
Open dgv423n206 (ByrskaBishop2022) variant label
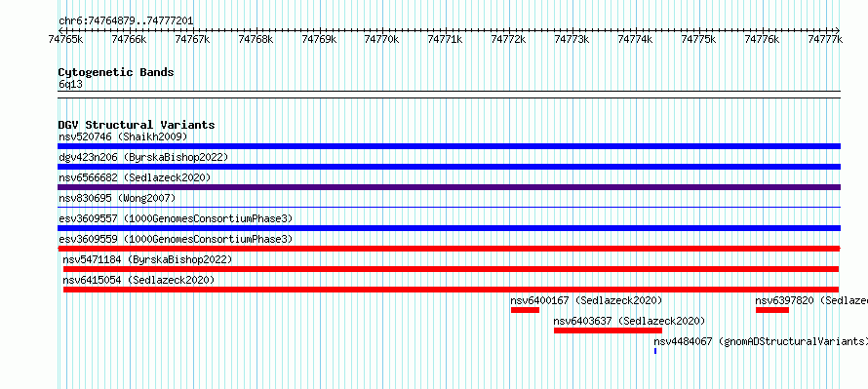click(143, 157)
